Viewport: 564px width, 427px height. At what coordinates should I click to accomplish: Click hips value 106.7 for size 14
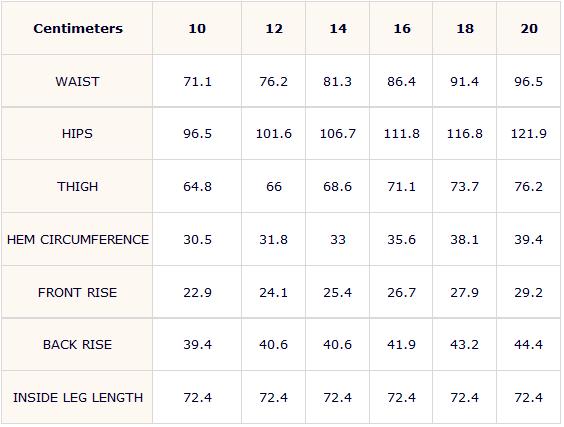click(338, 134)
